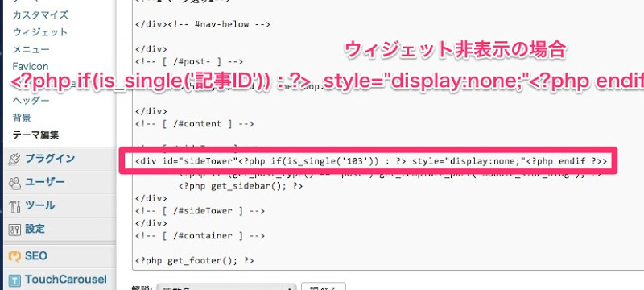Open メニュー submenu item
Viewport: 644px width, 290px height.
(31, 49)
